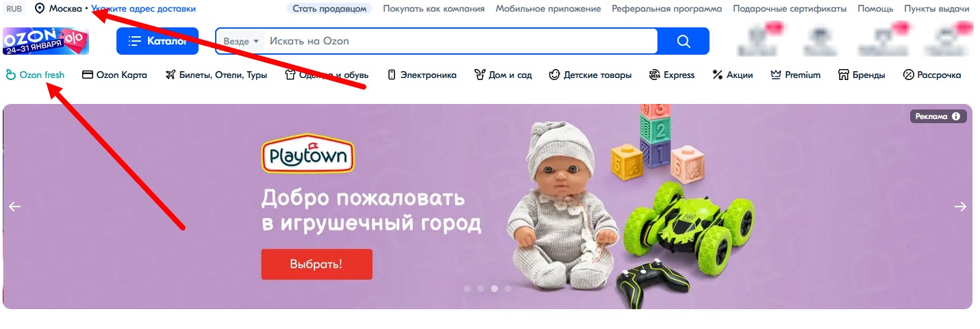
Task: Open Подарочные сертификаты in the top bar
Action: pyautogui.click(x=790, y=9)
